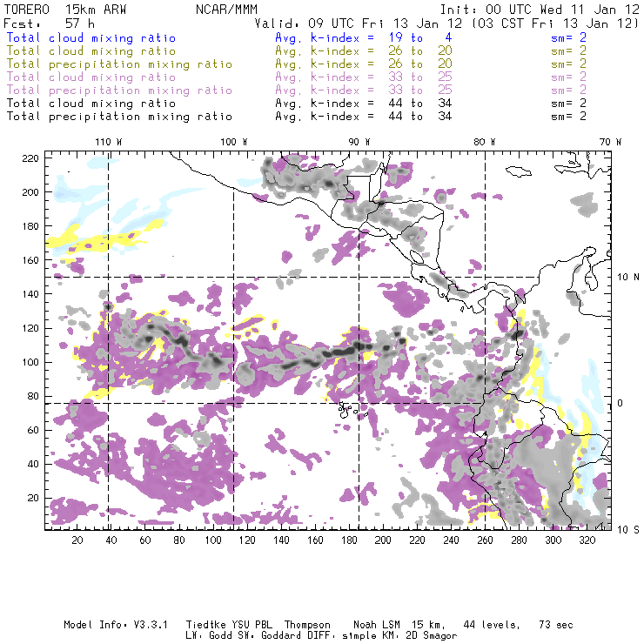Click the 'Tiedtke YSU PBL' model text
The width and height of the screenshot is (644, 644).
(x=229, y=625)
